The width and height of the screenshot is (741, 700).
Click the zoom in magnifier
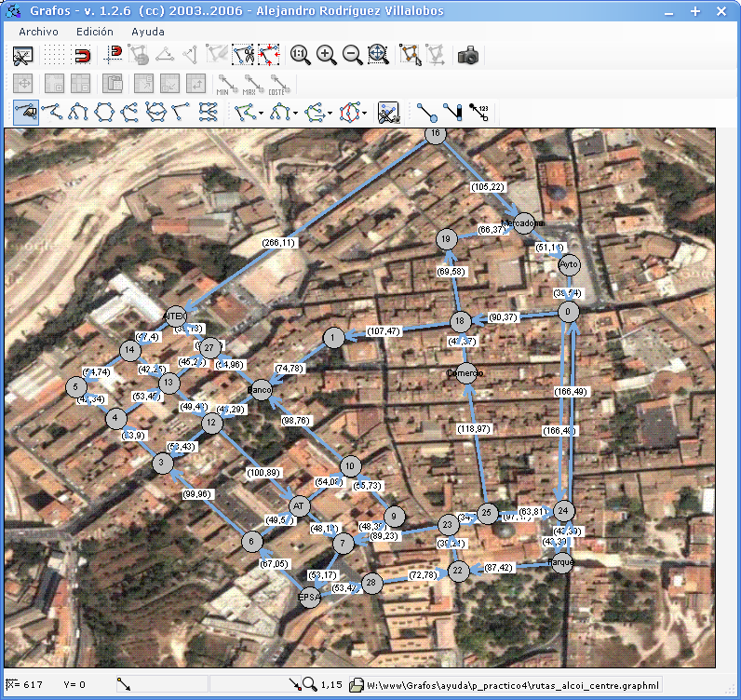[326, 56]
